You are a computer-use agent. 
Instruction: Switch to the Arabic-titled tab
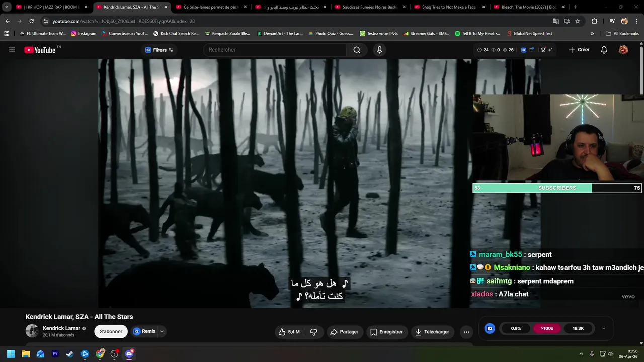tap(290, 7)
